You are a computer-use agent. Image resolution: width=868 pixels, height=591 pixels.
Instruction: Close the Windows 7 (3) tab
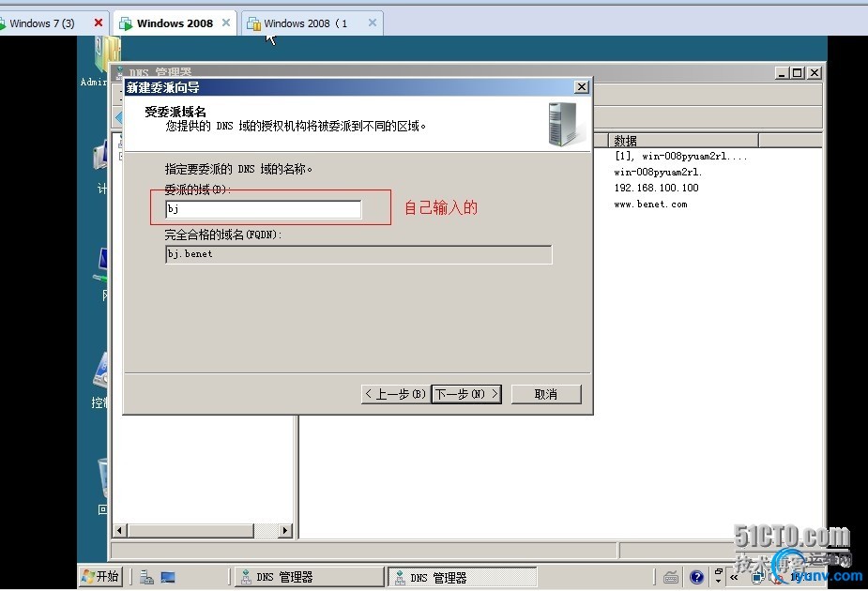point(99,23)
